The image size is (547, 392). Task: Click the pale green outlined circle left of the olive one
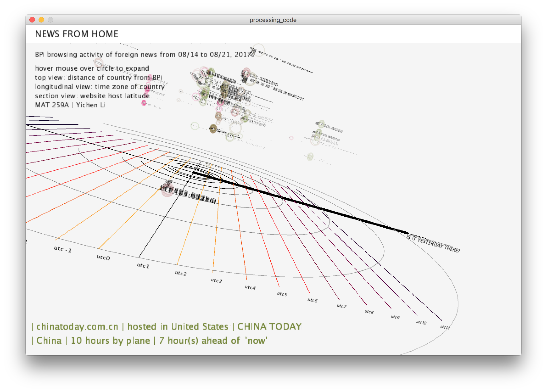click(195, 126)
